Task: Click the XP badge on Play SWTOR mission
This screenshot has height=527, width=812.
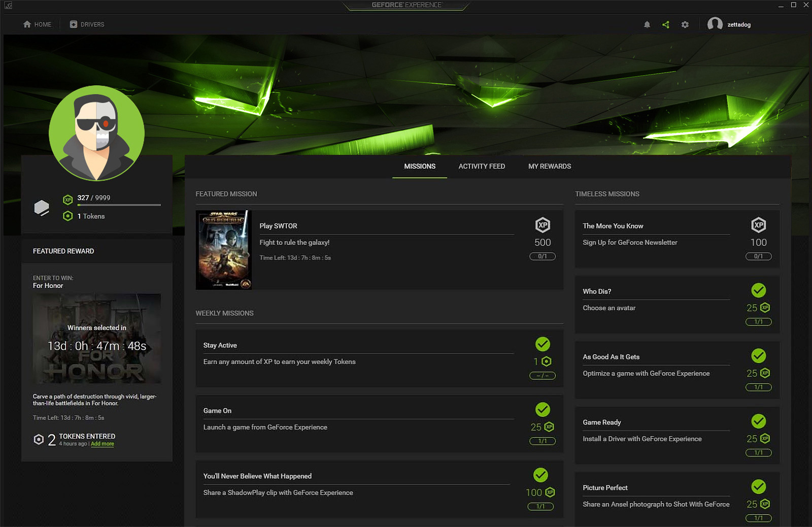Action: click(543, 225)
